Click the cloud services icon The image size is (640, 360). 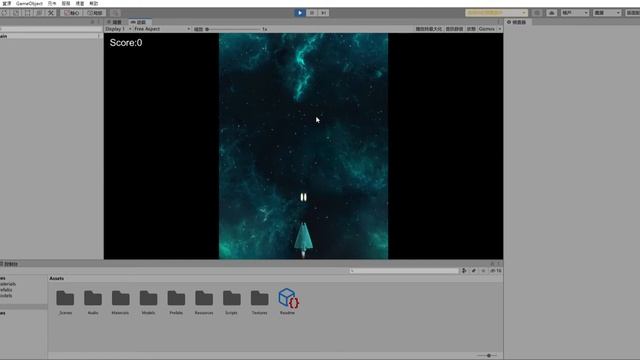[551, 13]
